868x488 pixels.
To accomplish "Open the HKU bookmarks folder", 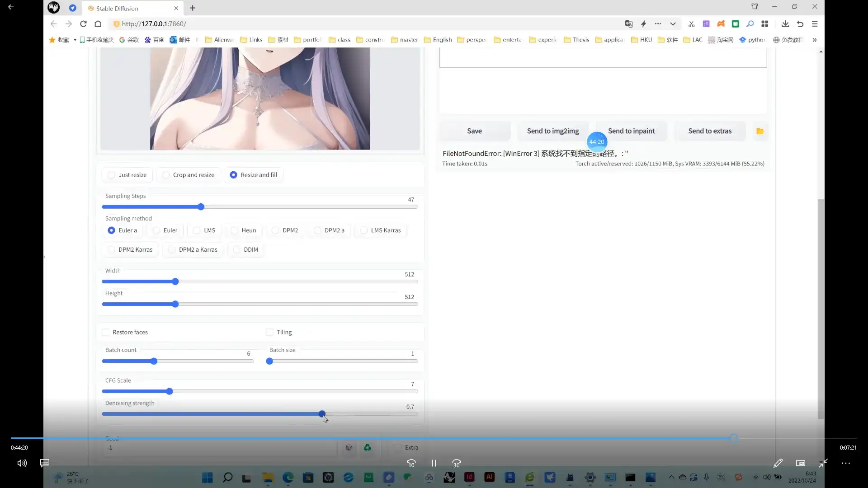I will pyautogui.click(x=642, y=40).
